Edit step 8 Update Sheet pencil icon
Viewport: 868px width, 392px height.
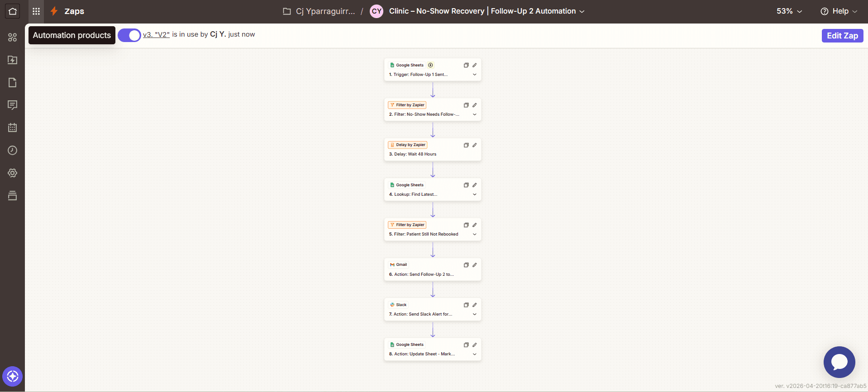pos(475,345)
